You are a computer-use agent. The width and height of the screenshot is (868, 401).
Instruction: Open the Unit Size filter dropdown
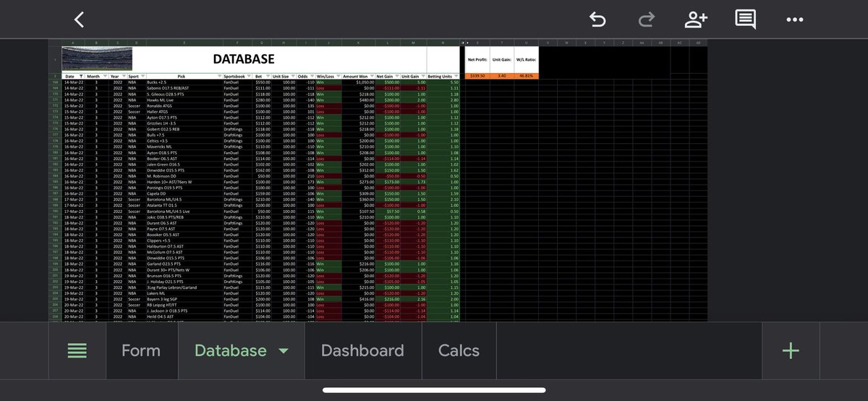pos(293,76)
